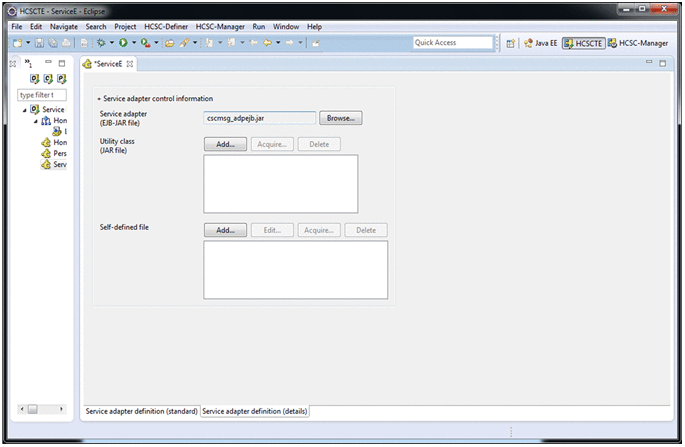Open the Run button dropdown arrow

click(134, 44)
